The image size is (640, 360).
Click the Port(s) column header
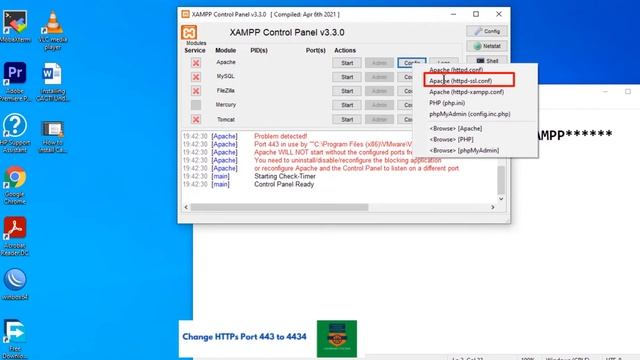pos(316,50)
